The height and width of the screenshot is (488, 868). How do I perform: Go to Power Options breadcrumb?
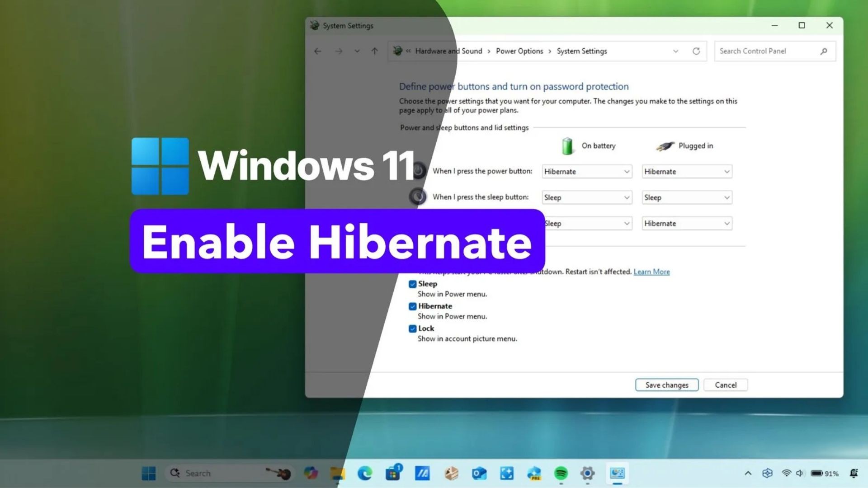click(519, 51)
